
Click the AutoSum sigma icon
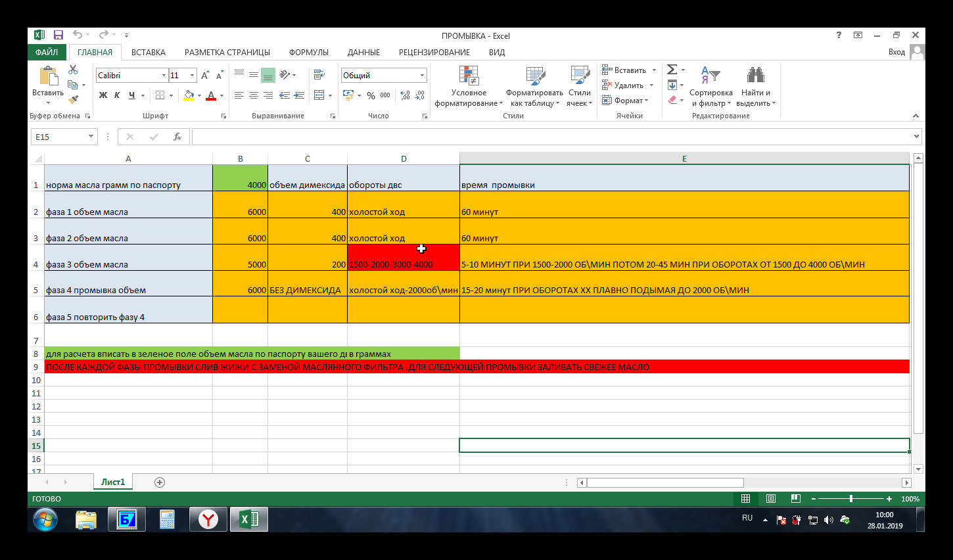(x=672, y=70)
